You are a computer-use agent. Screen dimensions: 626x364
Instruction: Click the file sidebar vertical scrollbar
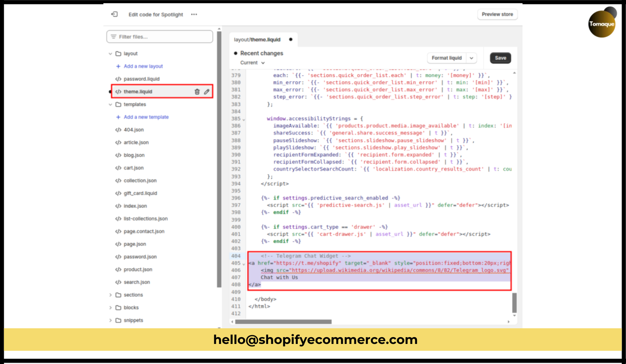point(219,159)
